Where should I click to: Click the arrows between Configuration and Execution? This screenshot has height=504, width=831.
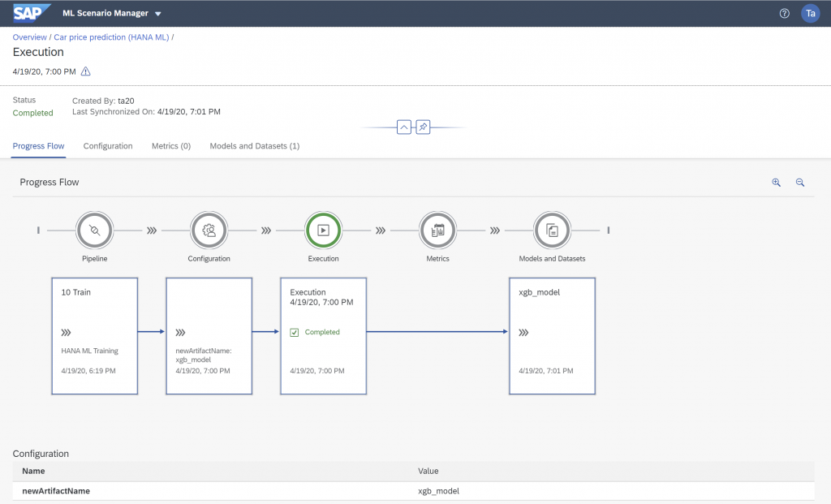[x=266, y=230]
